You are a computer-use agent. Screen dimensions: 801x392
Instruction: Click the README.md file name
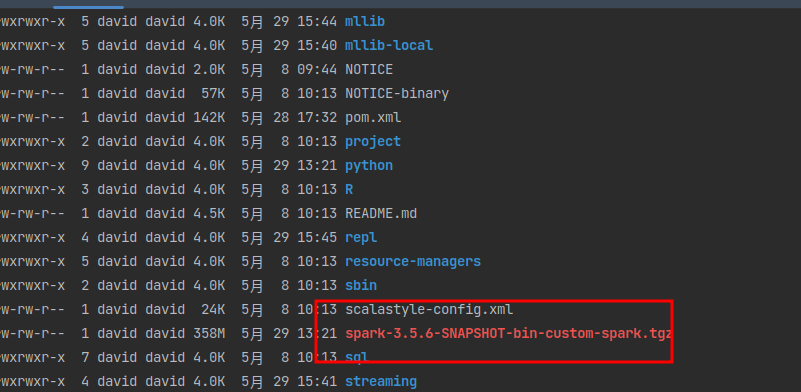(381, 214)
